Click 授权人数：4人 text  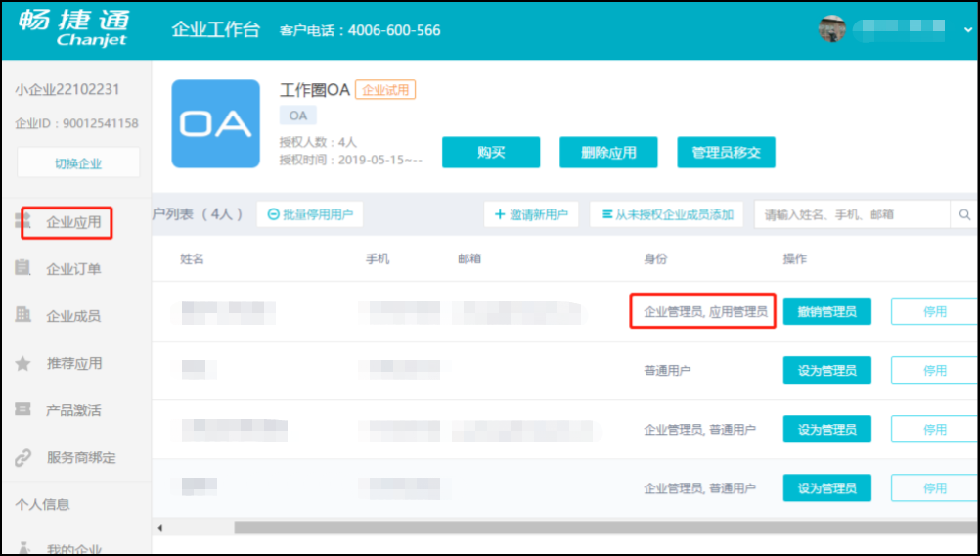318,143
